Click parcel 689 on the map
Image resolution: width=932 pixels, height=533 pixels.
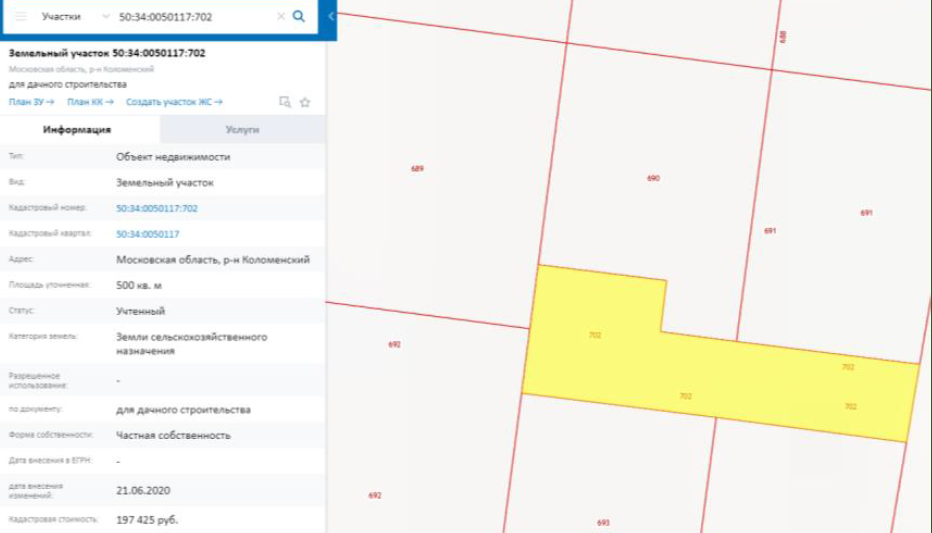(417, 169)
